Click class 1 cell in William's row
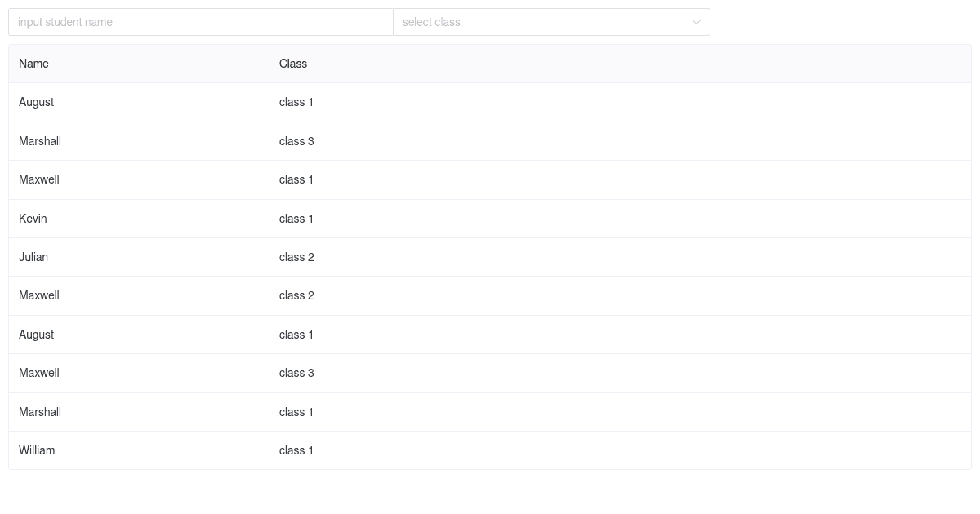The image size is (980, 514). 296,450
